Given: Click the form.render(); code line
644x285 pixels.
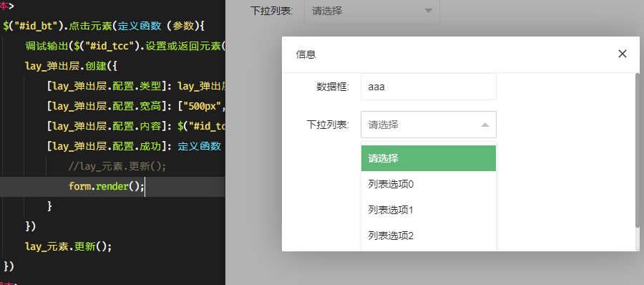Looking at the screenshot, I should tap(107, 187).
